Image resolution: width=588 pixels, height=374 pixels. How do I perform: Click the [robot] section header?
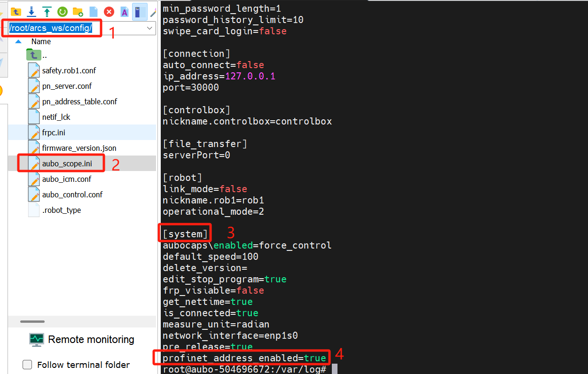(182, 178)
